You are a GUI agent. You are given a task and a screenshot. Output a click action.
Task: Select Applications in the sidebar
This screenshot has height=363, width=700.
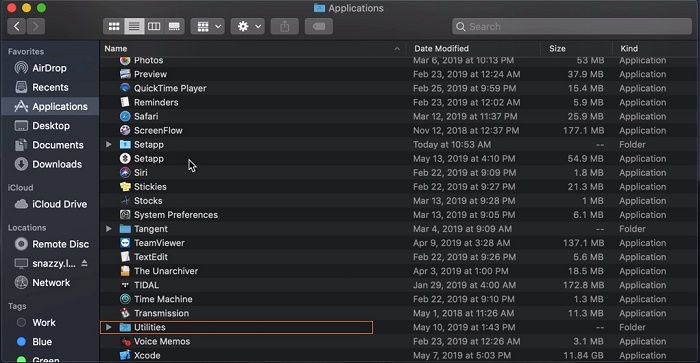(50, 106)
